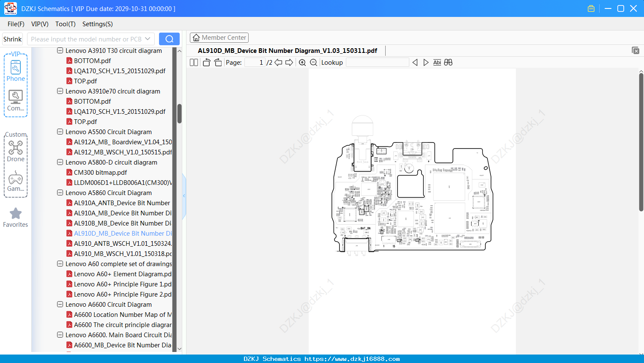The image size is (644, 363).
Task: Open the yellow briefcase icon in title bar
Action: pyautogui.click(x=591, y=8)
